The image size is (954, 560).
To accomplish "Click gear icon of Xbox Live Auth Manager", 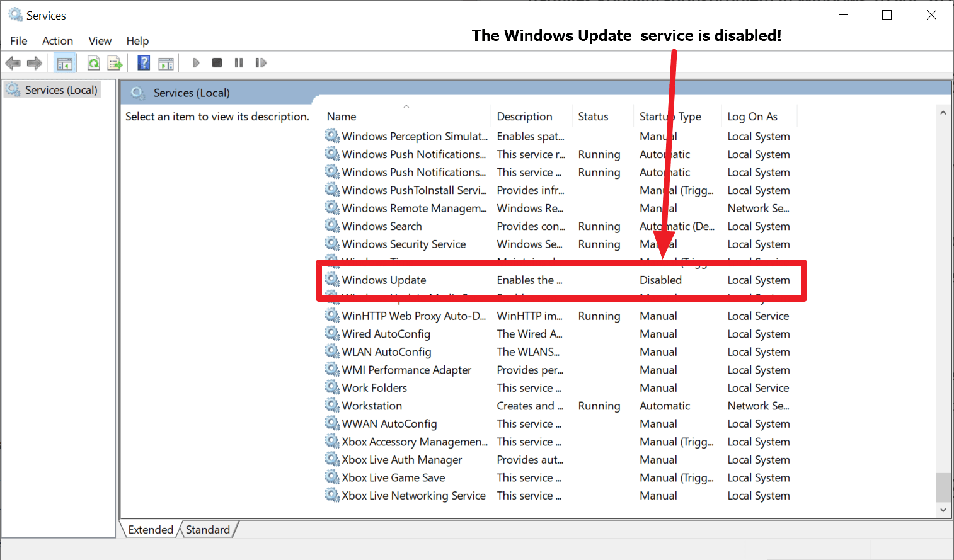I will (x=332, y=459).
